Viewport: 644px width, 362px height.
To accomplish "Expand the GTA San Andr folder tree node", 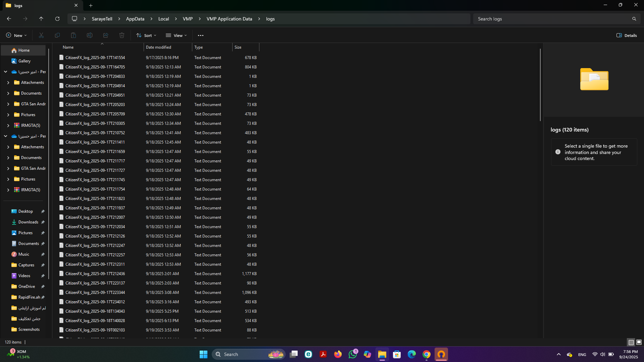I will pos(8,104).
